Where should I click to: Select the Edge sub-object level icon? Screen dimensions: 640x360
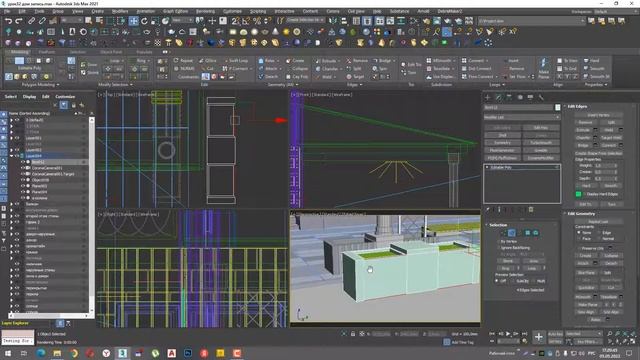coord(511,233)
